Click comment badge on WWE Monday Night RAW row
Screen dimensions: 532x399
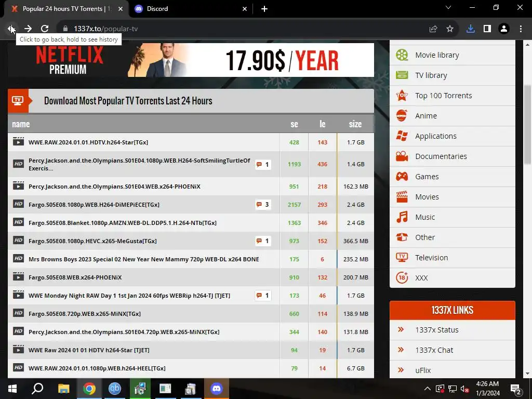click(263, 296)
